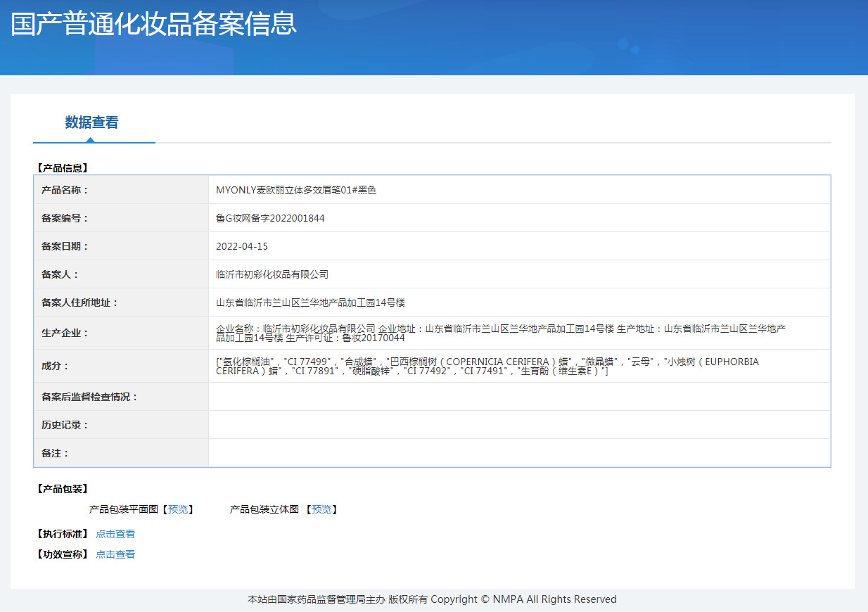The image size is (868, 612).
Task: Open 预览 link for 产品包装立体图
Action: pos(321,509)
